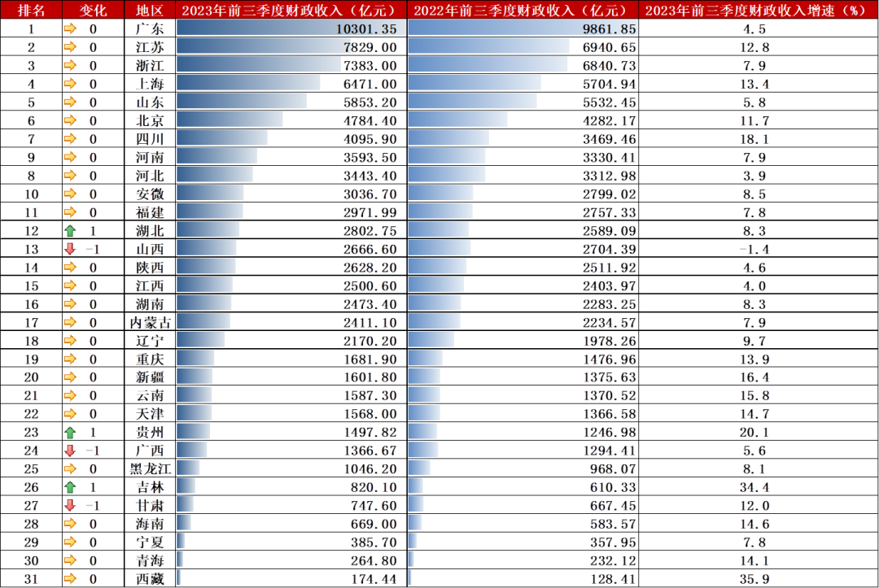Viewport: 879px width, 588px height.
Task: Select the yellow arrow icon in 宁夏 row
Action: [x=70, y=542]
